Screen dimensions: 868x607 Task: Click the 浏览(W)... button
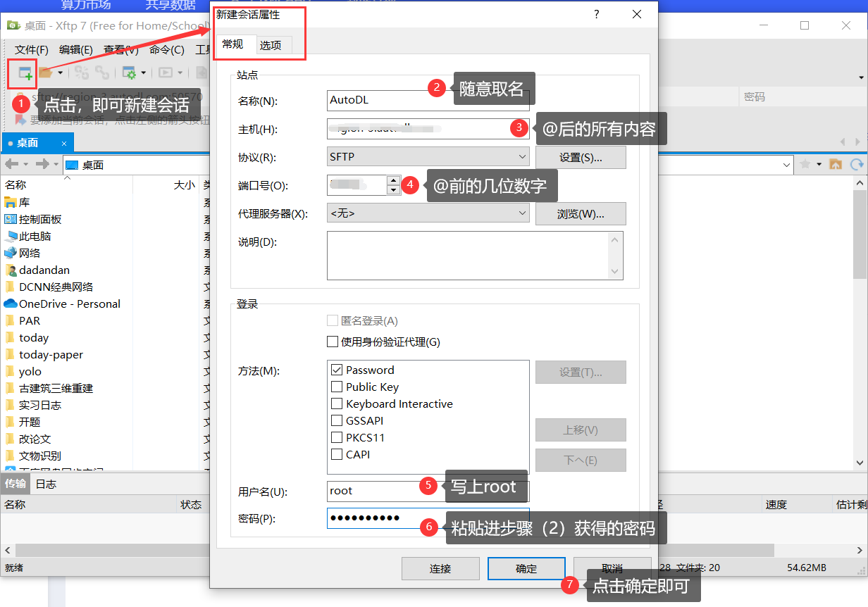point(581,213)
